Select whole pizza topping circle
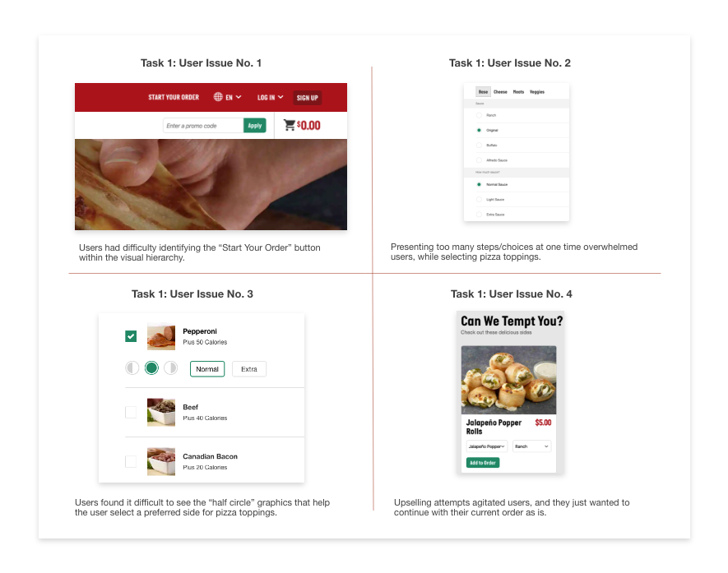This screenshot has height=573, width=728. (151, 368)
